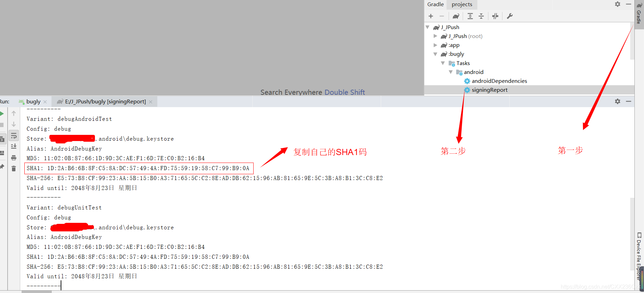Select the signingReport task

[486, 90]
